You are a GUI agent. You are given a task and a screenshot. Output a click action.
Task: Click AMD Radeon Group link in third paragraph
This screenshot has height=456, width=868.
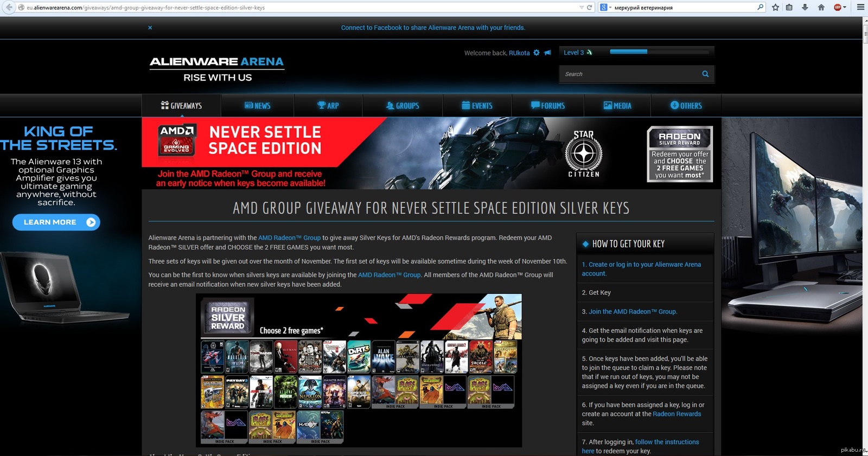pyautogui.click(x=389, y=275)
